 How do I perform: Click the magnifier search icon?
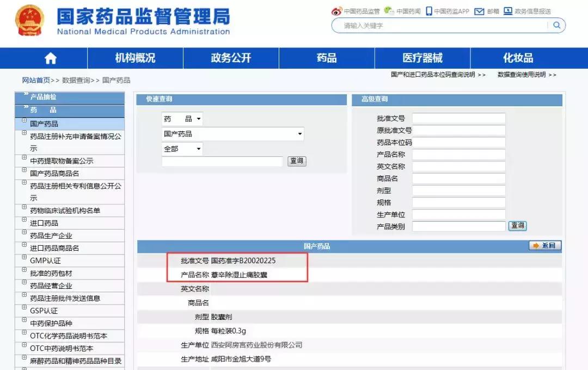[556, 25]
